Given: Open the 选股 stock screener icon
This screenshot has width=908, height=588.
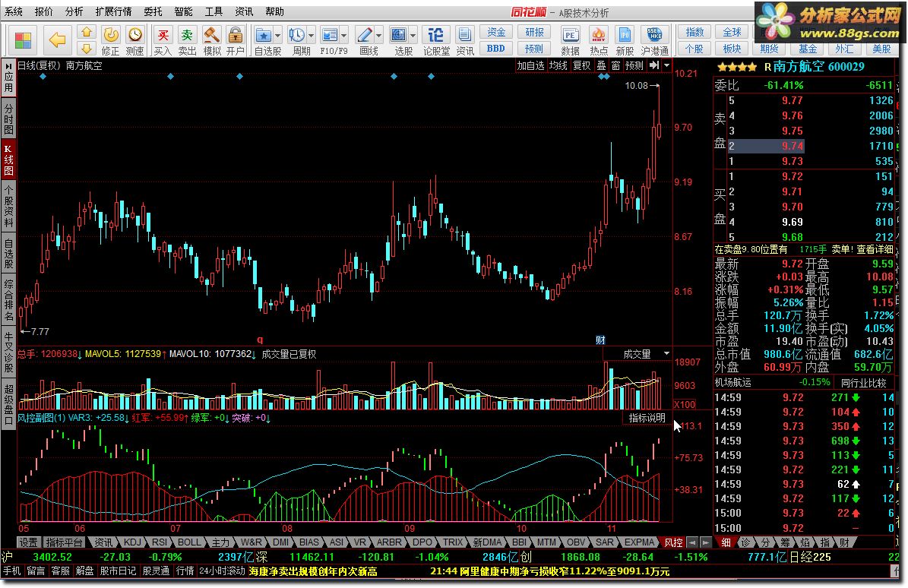Looking at the screenshot, I should 398,35.
